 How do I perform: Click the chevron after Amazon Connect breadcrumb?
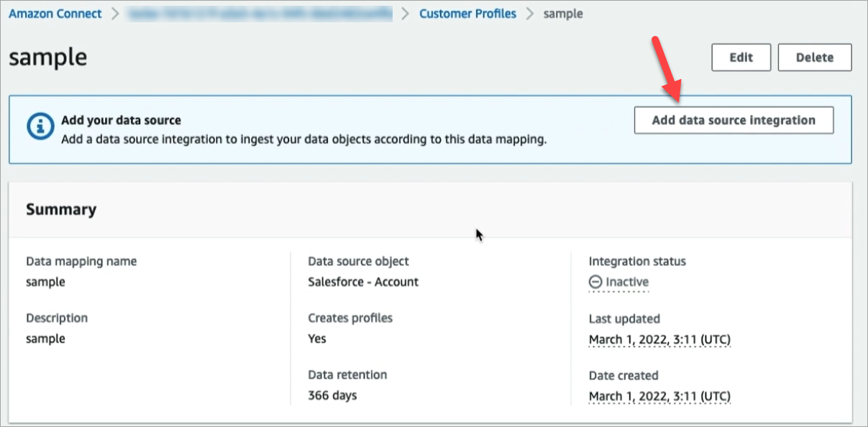click(114, 13)
